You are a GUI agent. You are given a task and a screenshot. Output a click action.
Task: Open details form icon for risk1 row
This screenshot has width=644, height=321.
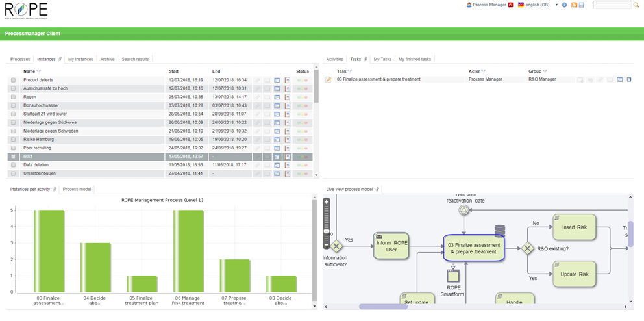click(x=277, y=157)
